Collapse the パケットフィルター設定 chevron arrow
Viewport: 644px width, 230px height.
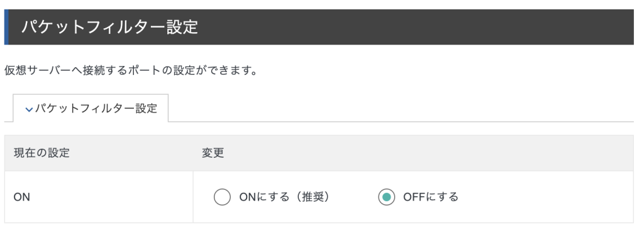point(29,109)
